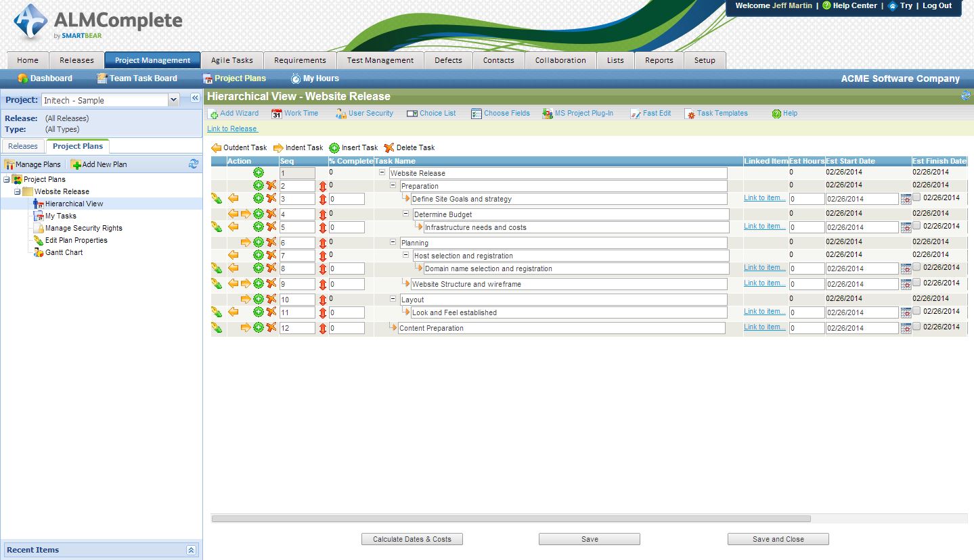Click Add New Plan

(99, 164)
